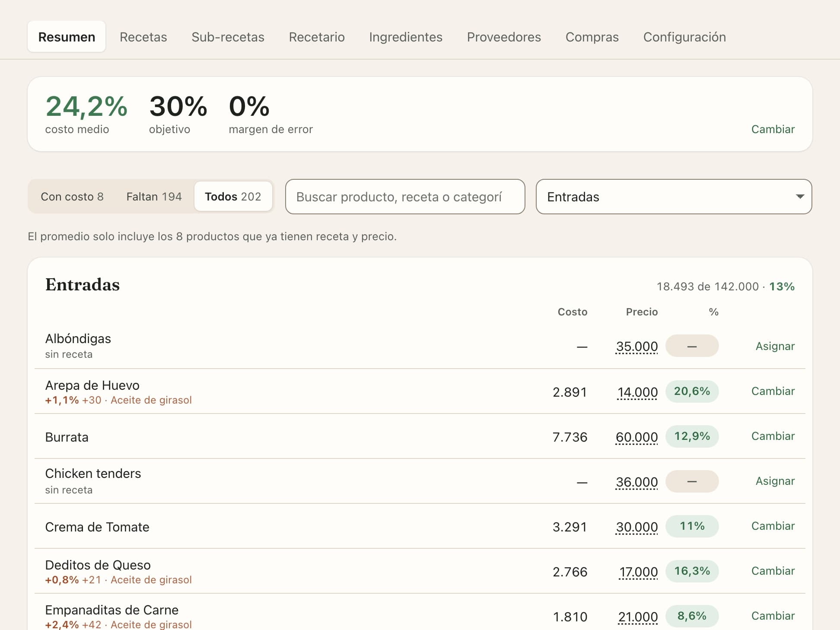This screenshot has width=840, height=630.
Task: Click Cambiar for Burrata
Action: [773, 436]
